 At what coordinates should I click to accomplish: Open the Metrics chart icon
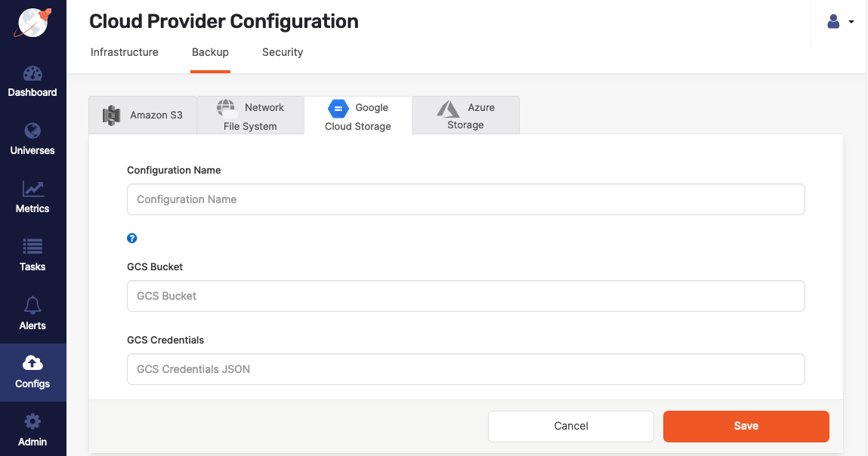(x=32, y=189)
